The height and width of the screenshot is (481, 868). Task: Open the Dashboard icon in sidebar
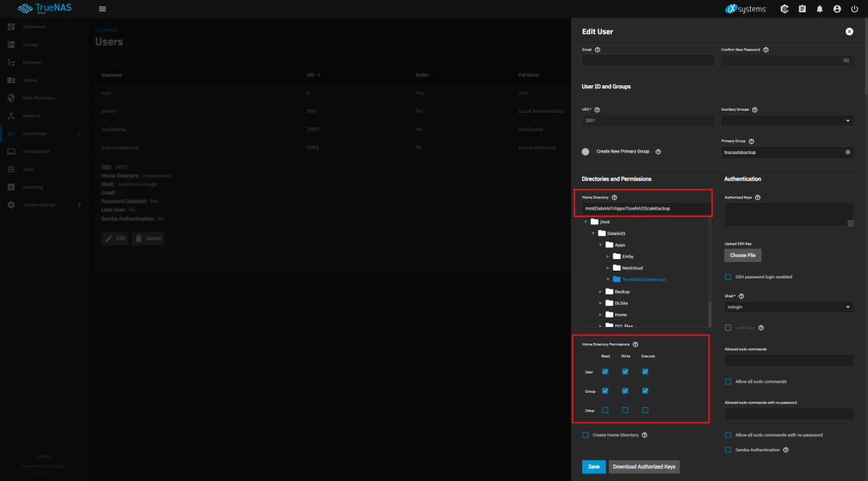(11, 27)
